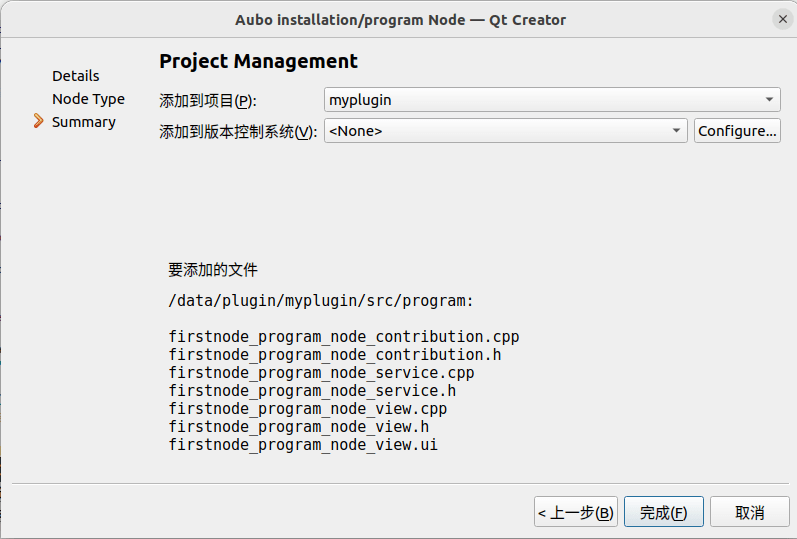Click the arrow icon on <None> combo
This screenshot has width=797, height=539.
(x=676, y=131)
